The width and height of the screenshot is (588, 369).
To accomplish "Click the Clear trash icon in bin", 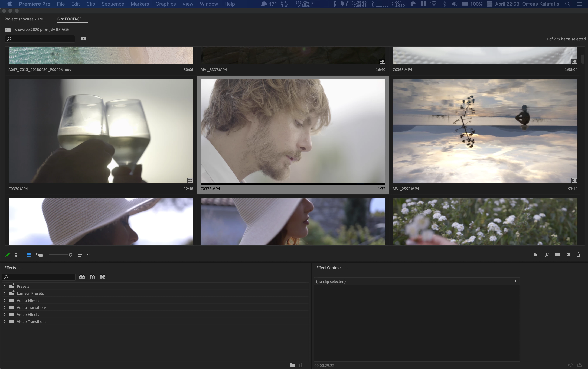I will [579, 255].
